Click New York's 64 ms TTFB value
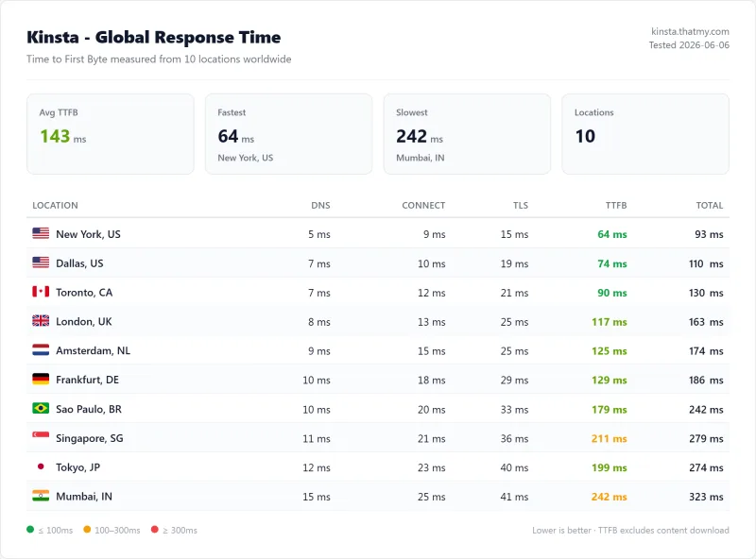756x559 pixels. pos(611,234)
